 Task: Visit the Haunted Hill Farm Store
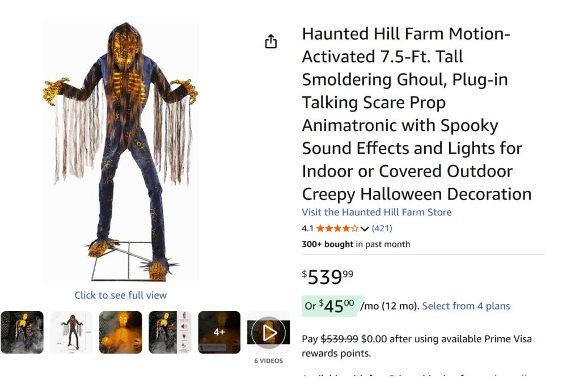(377, 212)
